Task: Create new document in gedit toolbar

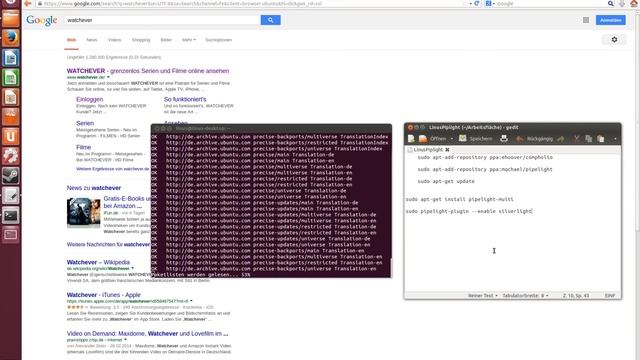Action: tap(411, 139)
